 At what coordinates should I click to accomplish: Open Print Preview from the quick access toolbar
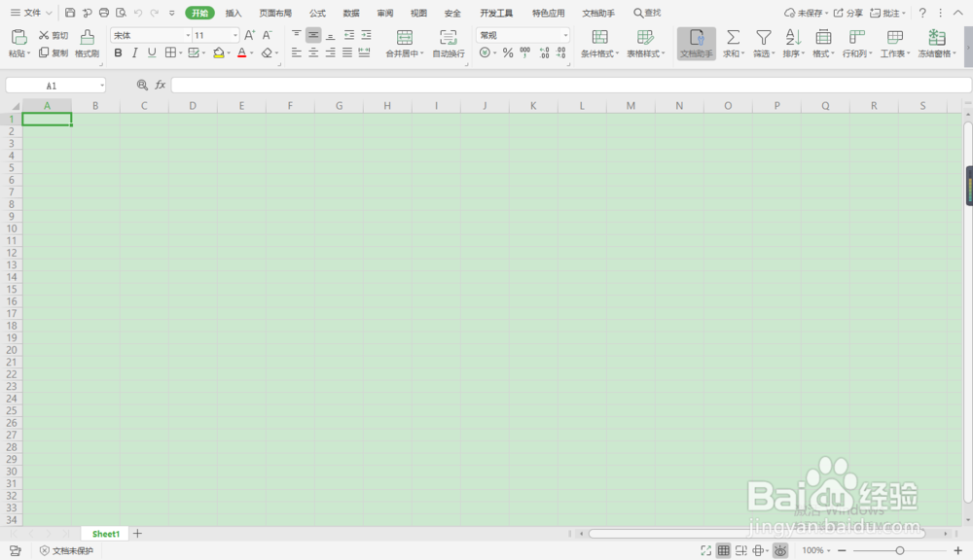[121, 13]
